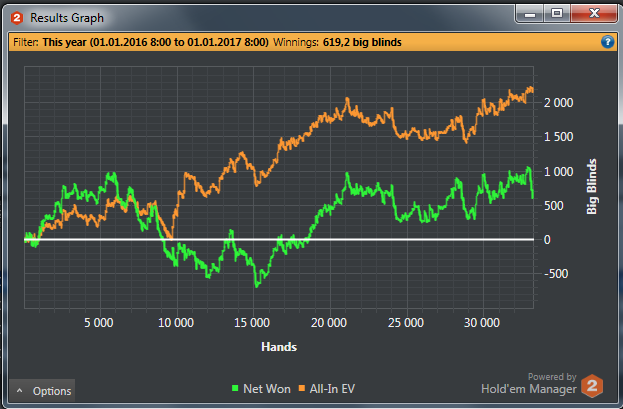Maximize the Results Graph window
Viewport: 623px width, 409px height.
pyautogui.click(x=557, y=13)
